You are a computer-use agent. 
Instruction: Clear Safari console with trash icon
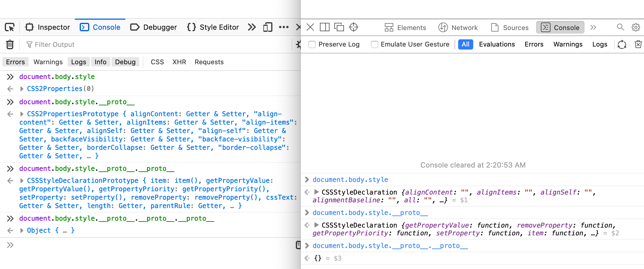638,44
